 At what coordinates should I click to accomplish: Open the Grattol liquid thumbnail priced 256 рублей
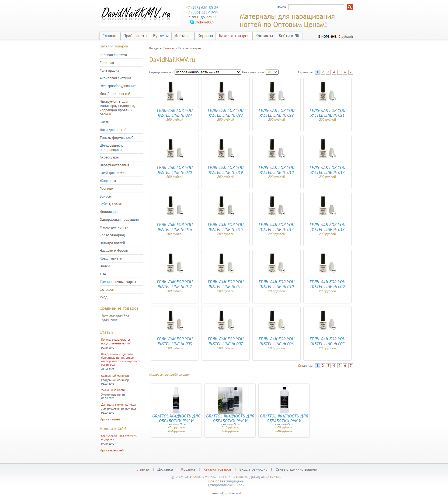pos(176,400)
